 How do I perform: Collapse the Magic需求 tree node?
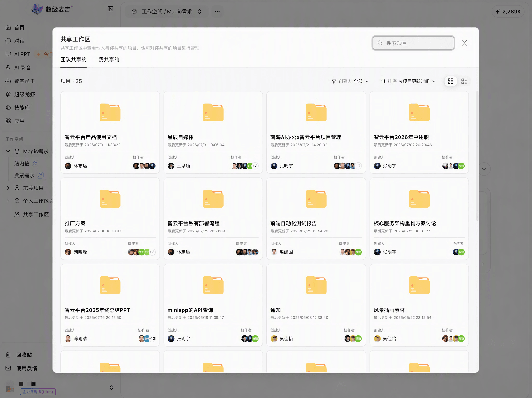8,151
